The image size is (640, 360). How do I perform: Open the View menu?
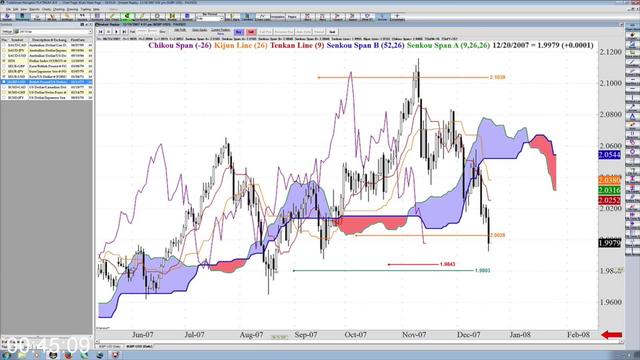point(24,9)
